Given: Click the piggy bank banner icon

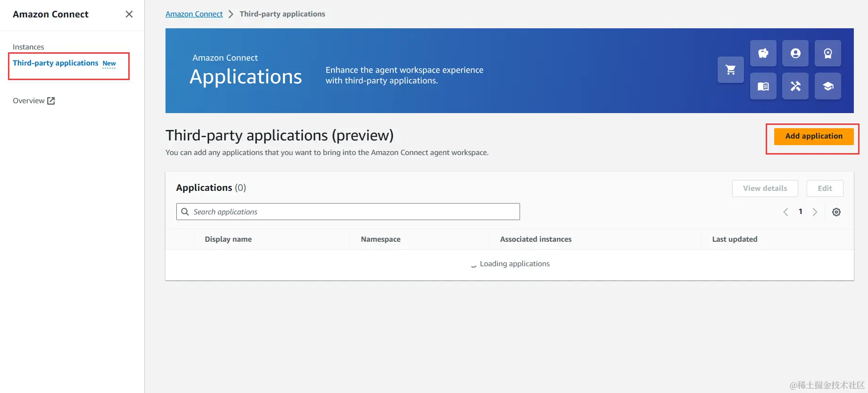Looking at the screenshot, I should coord(763,53).
